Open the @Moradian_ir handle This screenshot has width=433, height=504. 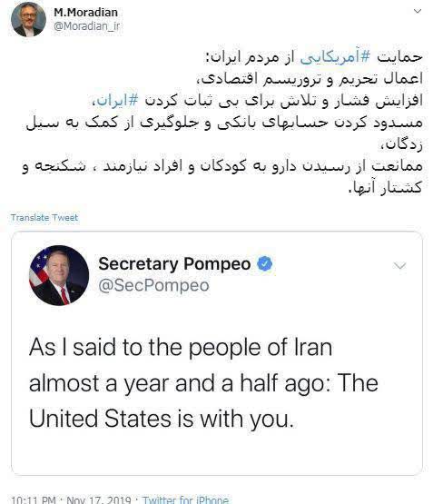86,26
